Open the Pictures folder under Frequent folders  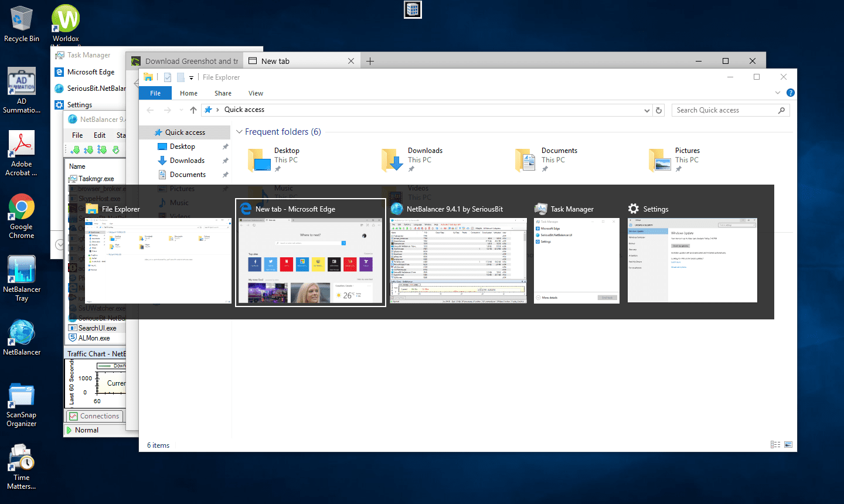coord(675,159)
